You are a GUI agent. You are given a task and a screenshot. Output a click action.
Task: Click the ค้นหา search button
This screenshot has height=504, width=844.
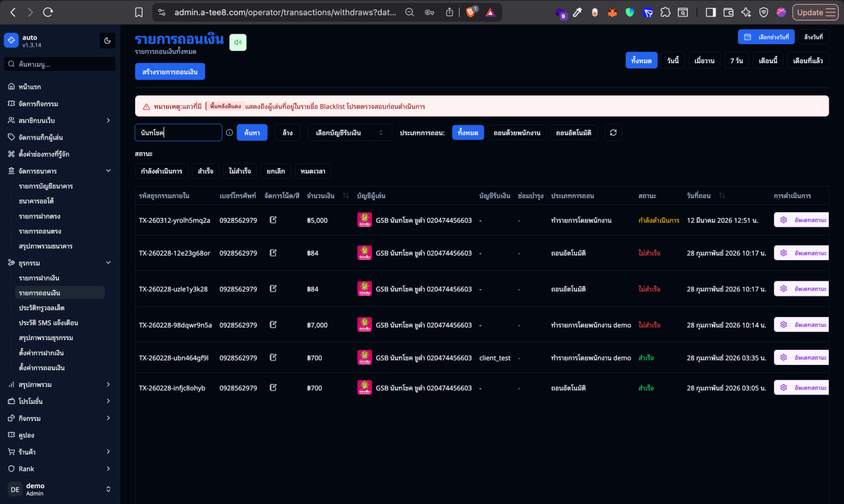click(251, 132)
